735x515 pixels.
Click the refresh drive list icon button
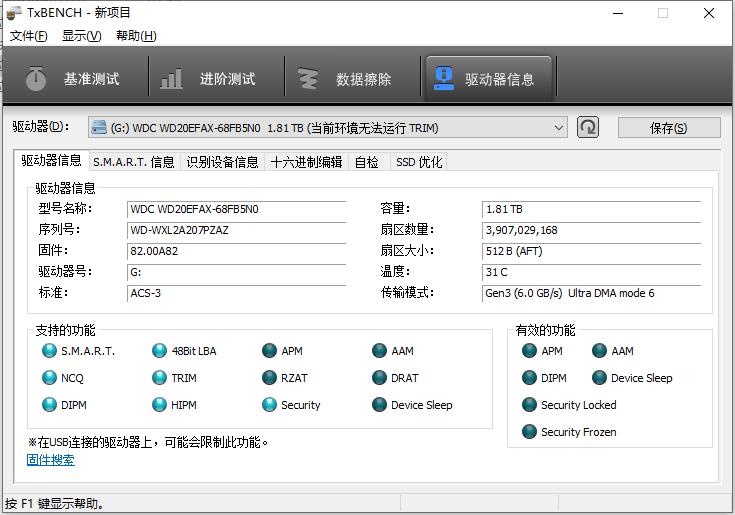(x=588, y=127)
